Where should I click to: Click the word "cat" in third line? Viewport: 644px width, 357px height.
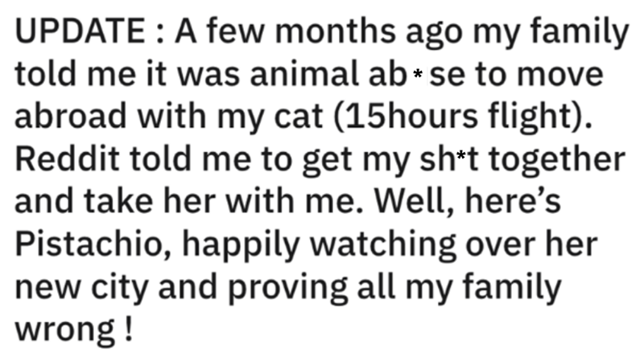tap(276, 117)
